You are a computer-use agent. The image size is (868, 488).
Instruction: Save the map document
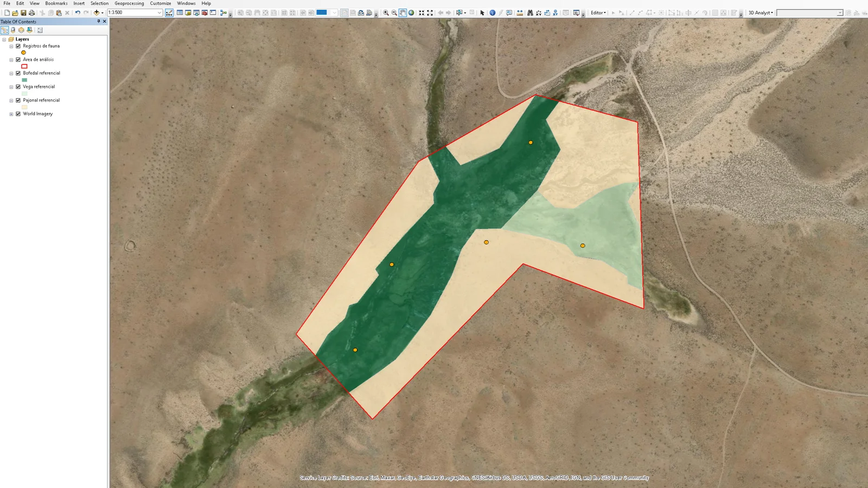pyautogui.click(x=23, y=12)
